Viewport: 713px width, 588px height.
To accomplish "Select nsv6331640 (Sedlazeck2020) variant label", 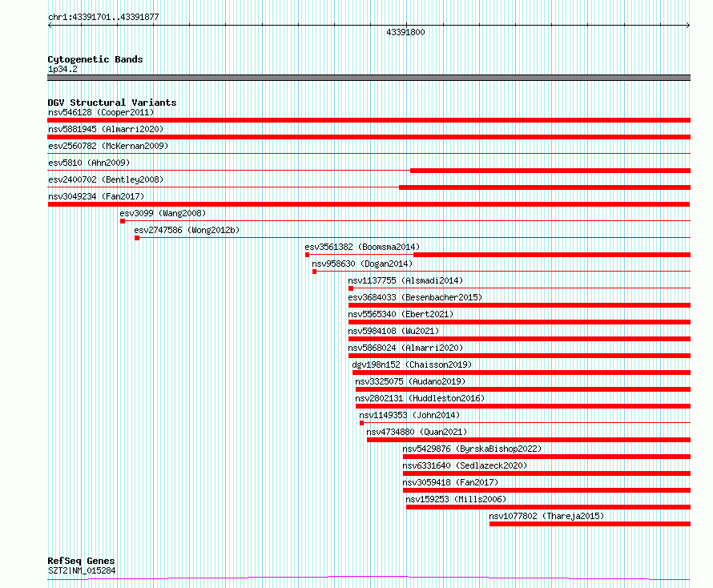I will (x=465, y=465).
